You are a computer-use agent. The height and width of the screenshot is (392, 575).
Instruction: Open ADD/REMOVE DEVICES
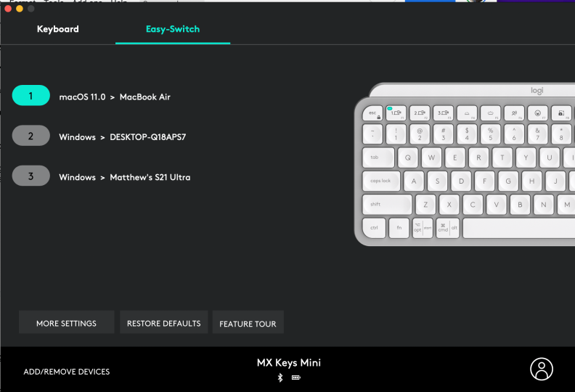tap(66, 372)
